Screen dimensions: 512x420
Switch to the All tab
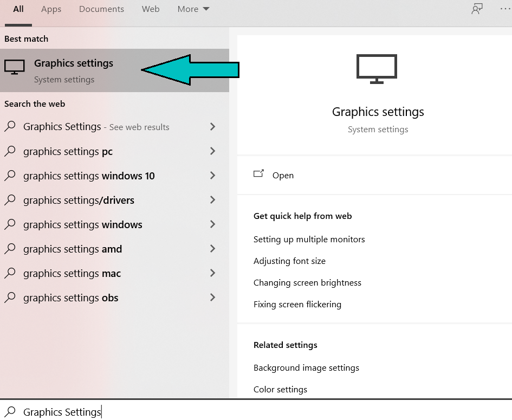[x=18, y=9]
